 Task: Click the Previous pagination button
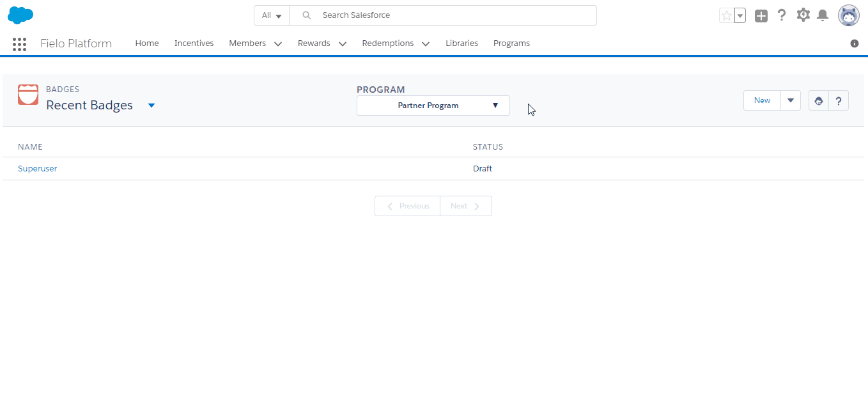(x=407, y=206)
